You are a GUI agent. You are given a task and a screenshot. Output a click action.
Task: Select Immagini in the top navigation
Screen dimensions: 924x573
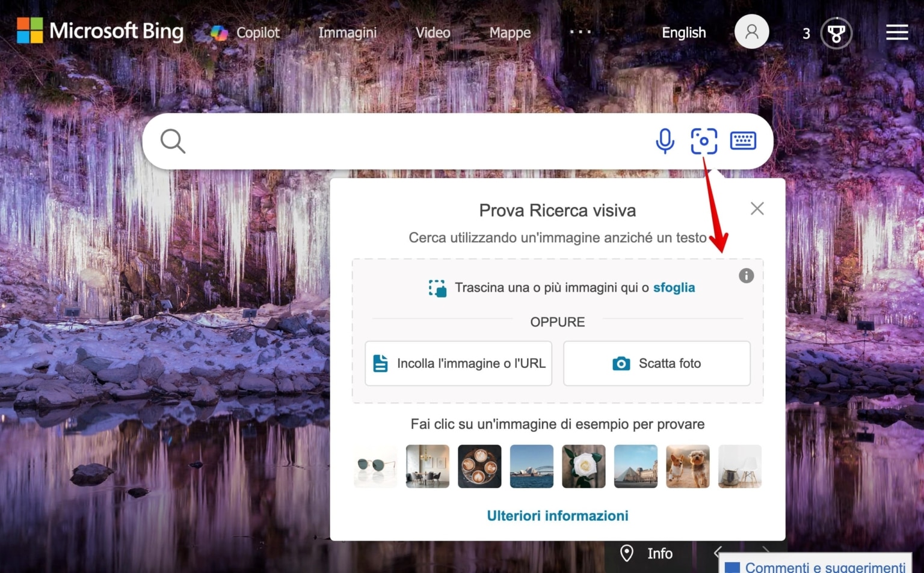pyautogui.click(x=347, y=32)
